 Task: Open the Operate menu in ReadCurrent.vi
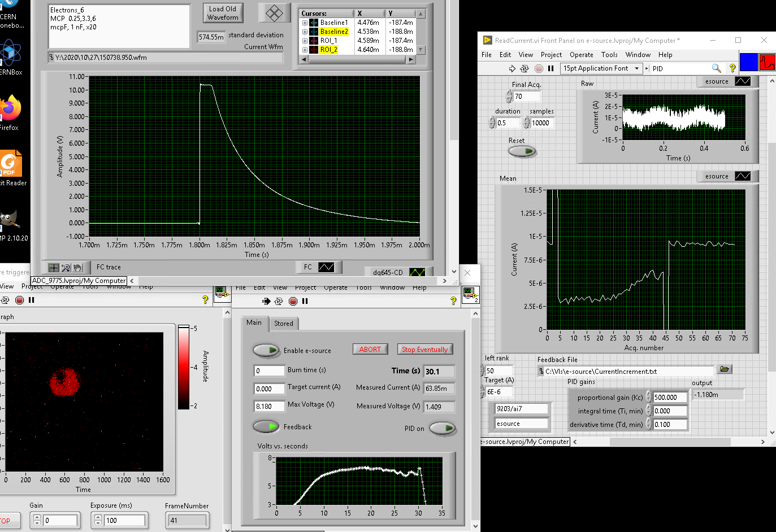click(x=581, y=55)
